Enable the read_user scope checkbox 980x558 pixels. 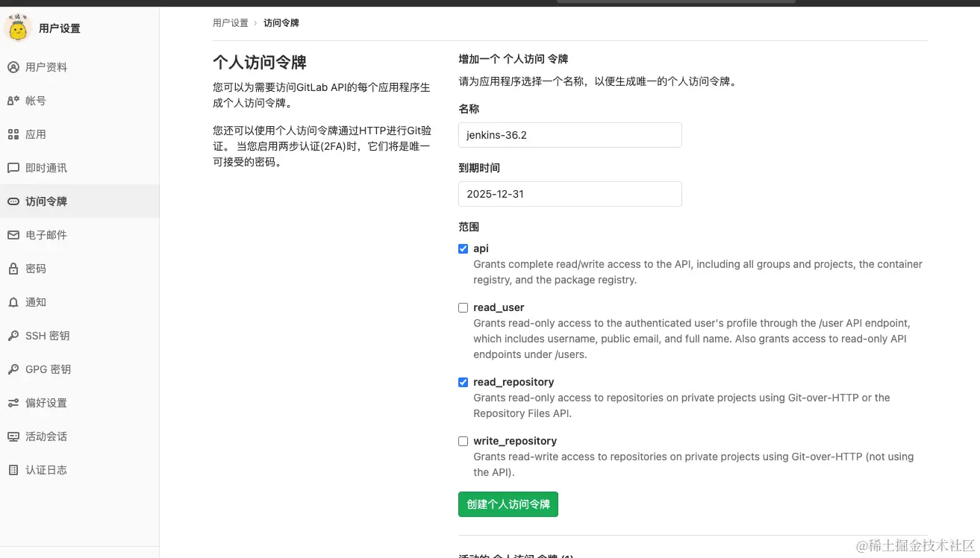point(463,307)
